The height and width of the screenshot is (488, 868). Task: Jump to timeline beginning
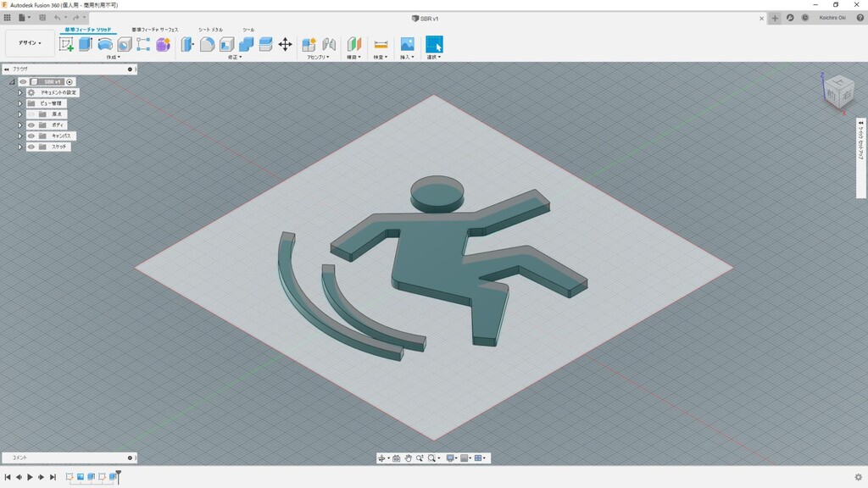[8, 477]
